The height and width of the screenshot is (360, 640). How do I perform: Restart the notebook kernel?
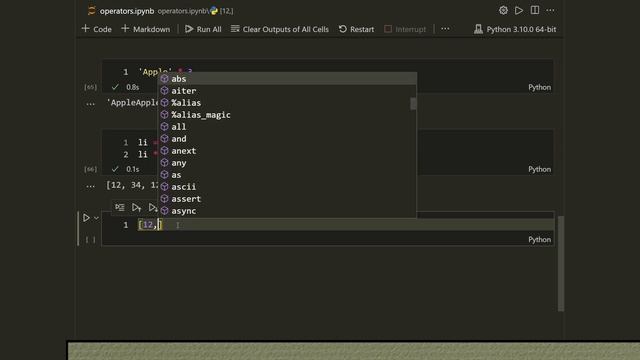(x=356, y=29)
